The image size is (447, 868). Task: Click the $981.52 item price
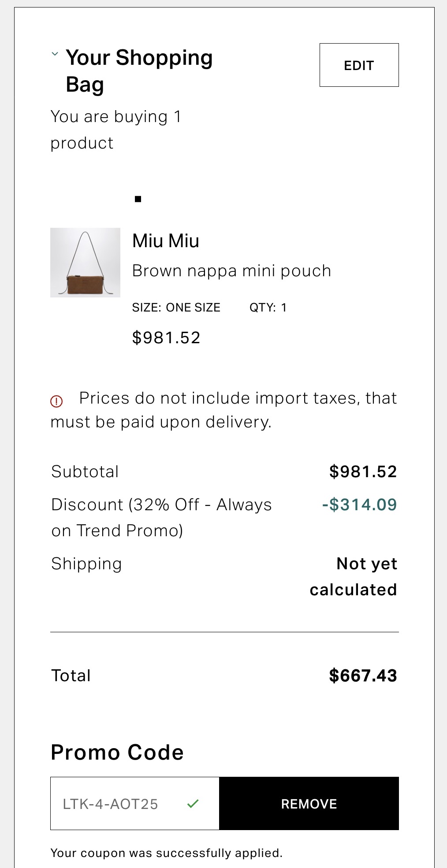pos(166,338)
